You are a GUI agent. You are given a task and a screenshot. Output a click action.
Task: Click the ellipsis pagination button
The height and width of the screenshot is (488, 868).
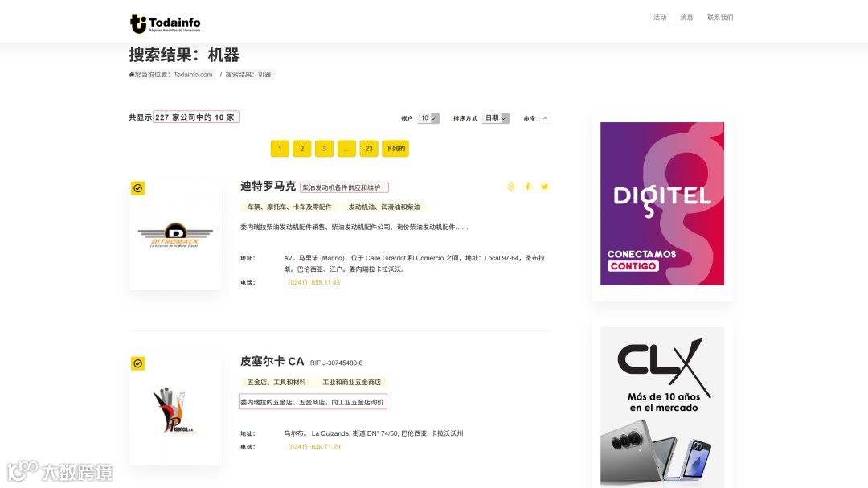coord(346,149)
